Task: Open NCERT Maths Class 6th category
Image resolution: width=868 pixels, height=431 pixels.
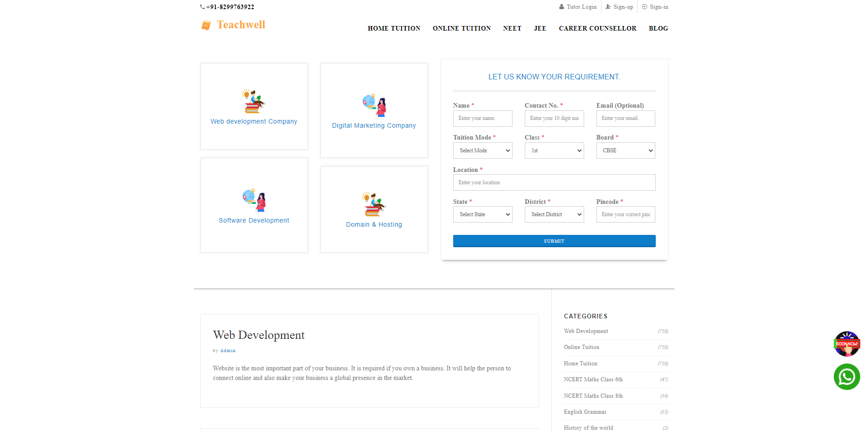Action: coord(593,379)
